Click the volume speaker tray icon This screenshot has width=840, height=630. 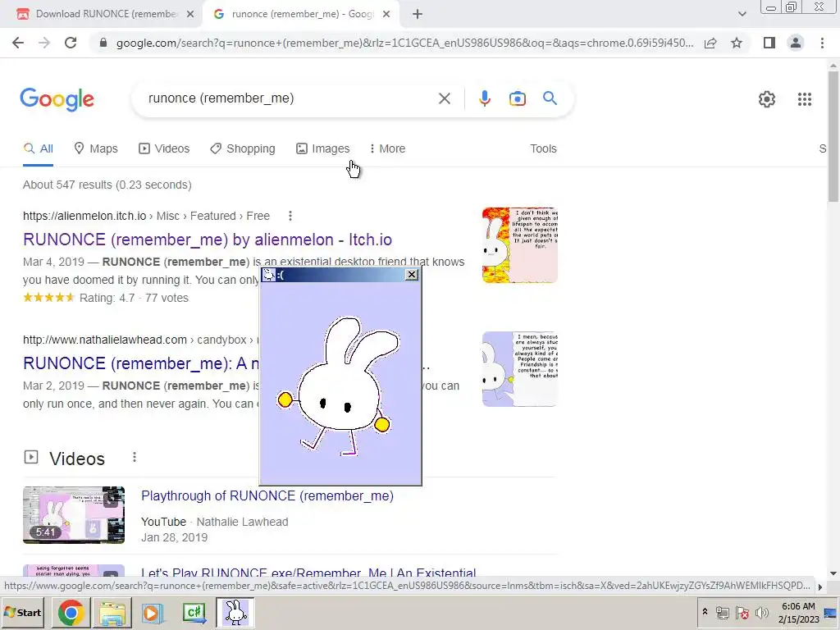tap(761, 613)
